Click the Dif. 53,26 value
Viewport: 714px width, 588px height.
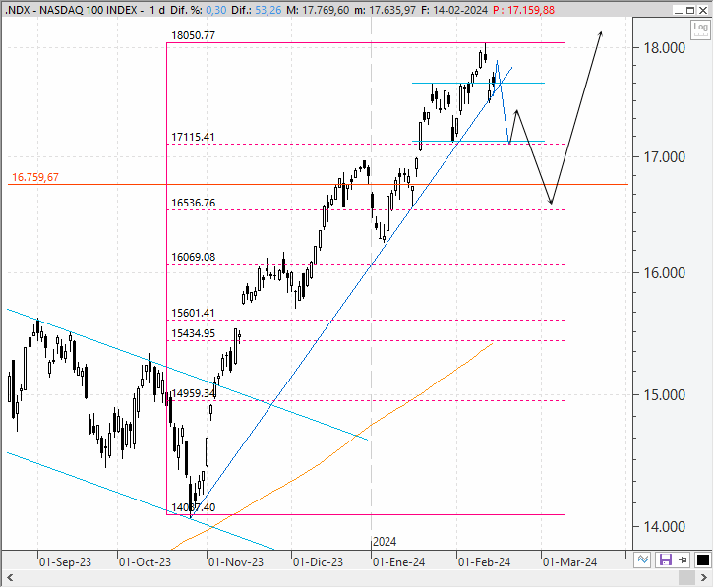(268, 10)
